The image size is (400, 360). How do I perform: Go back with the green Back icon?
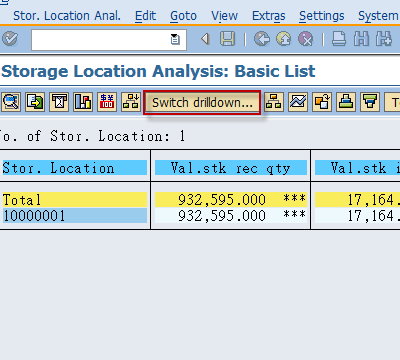[x=262, y=39]
